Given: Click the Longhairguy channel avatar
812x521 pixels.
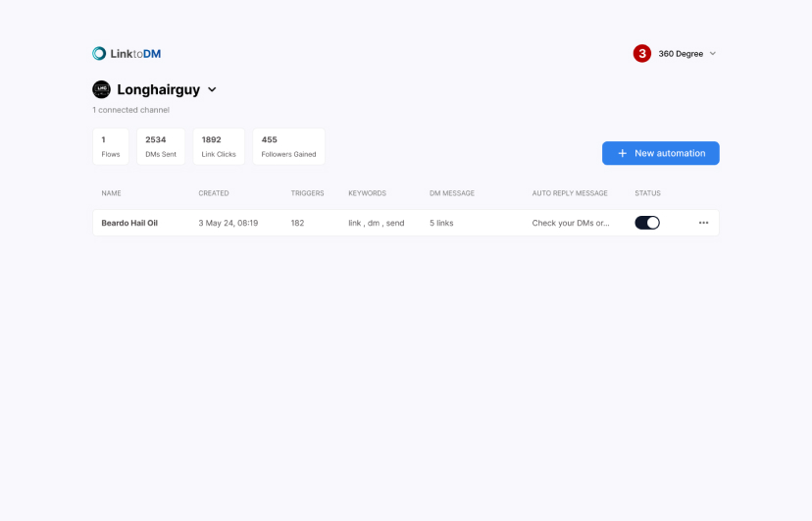Looking at the screenshot, I should tap(101, 89).
